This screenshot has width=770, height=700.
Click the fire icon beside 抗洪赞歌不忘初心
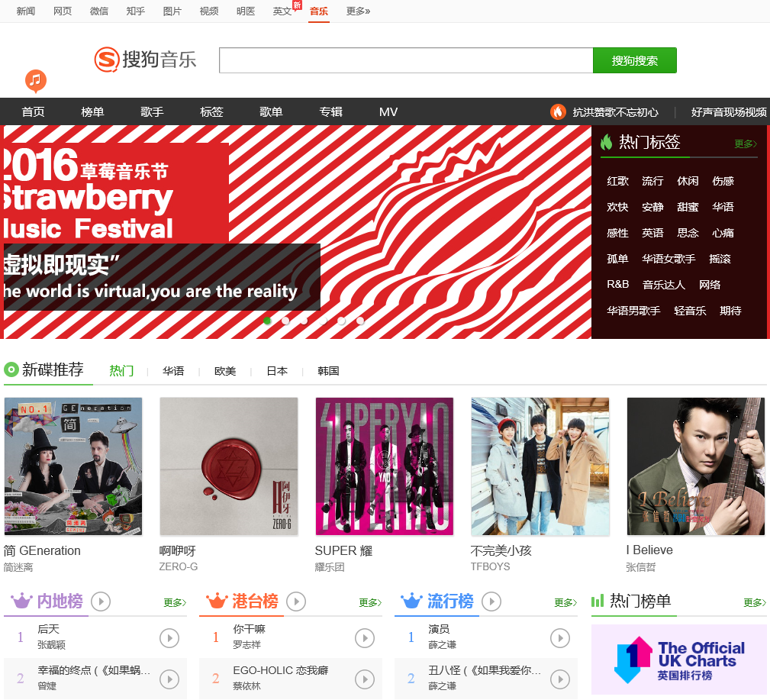tap(558, 112)
